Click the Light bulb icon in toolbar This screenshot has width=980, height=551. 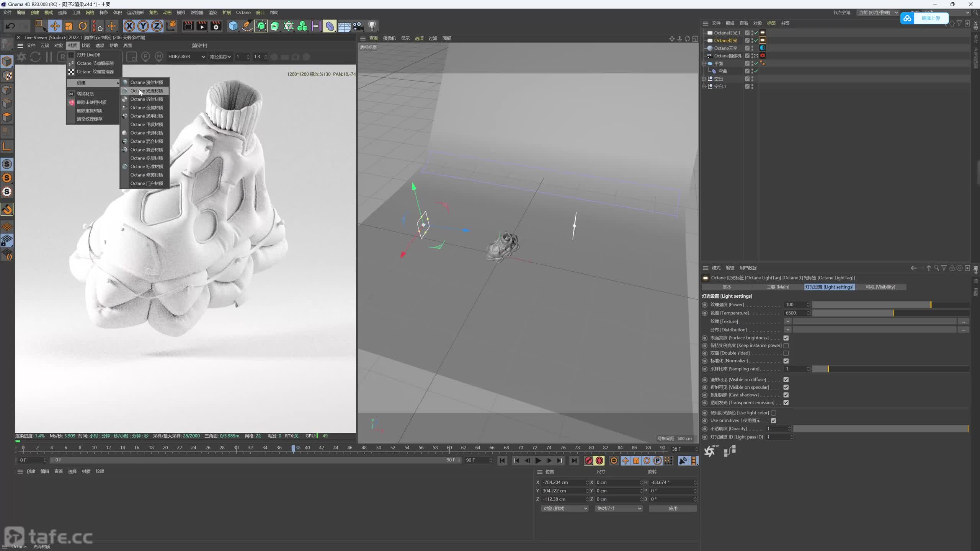tap(372, 26)
